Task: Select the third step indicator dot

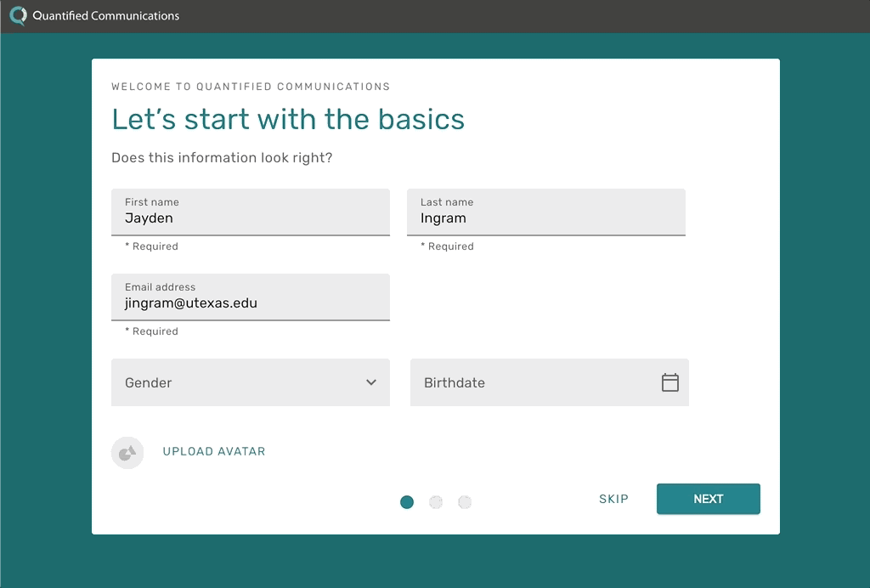Action: [465, 502]
